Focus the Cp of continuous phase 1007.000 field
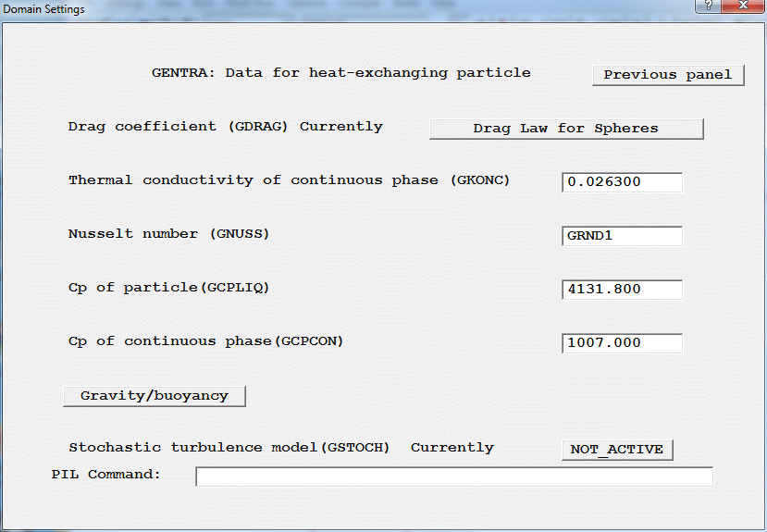Viewport: 767px width, 532px height. pos(622,343)
